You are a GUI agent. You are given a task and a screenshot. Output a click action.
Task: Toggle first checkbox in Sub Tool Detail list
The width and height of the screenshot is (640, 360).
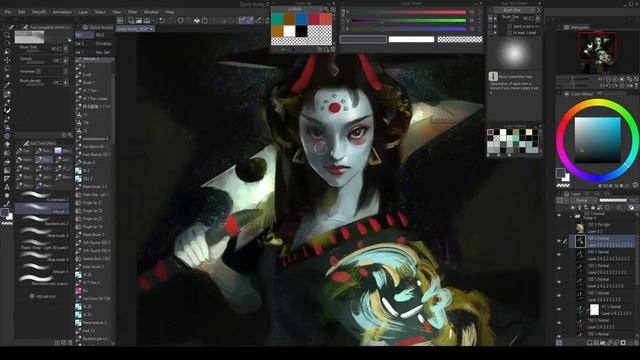tap(509, 27)
